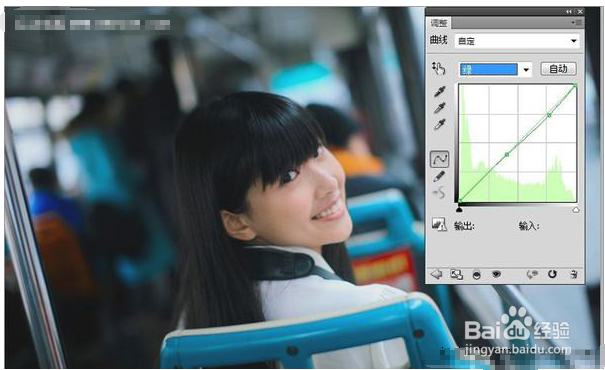Select the on-image targeted adjustment tool

pyautogui.click(x=439, y=69)
